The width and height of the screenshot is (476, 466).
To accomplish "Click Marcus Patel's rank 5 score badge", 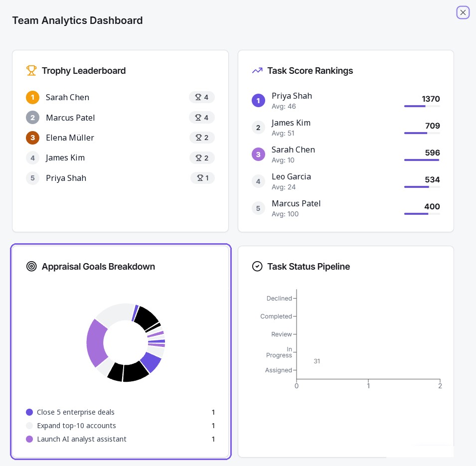I will (x=258, y=208).
